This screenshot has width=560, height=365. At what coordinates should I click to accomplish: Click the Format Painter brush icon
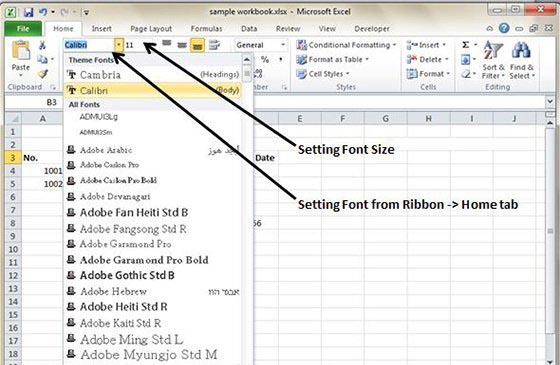pyautogui.click(x=43, y=74)
